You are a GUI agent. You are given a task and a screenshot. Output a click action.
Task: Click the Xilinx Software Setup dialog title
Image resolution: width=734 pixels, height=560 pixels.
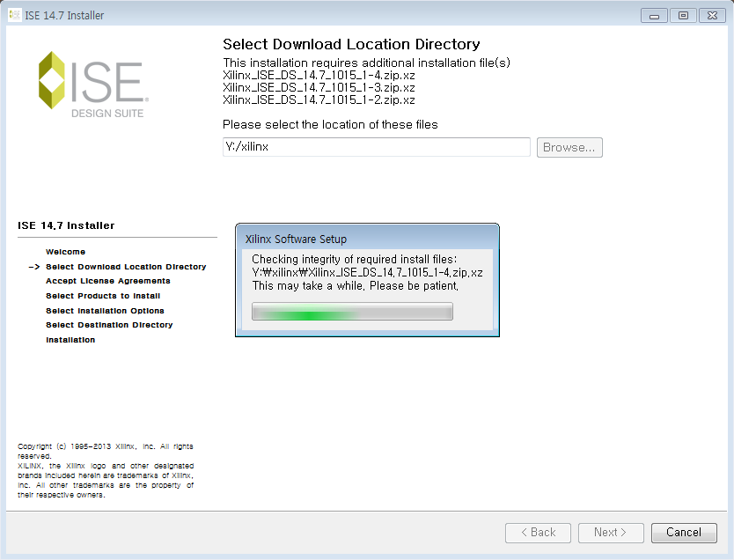coord(296,239)
